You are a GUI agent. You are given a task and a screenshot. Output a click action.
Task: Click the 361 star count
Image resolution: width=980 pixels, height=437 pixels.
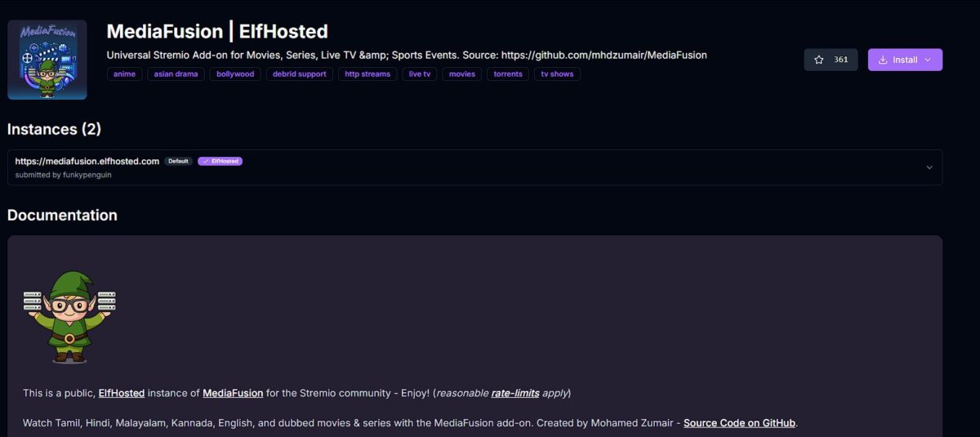tap(841, 60)
